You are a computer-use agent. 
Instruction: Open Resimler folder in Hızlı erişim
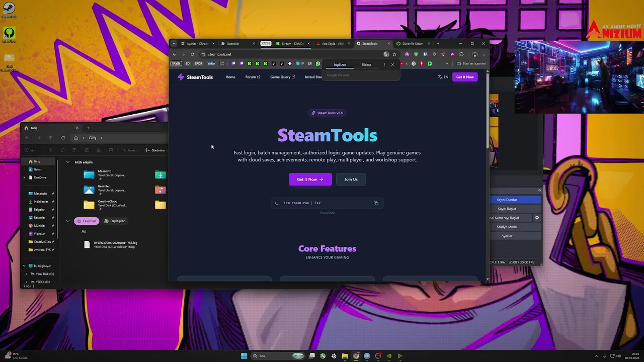pyautogui.click(x=106, y=190)
